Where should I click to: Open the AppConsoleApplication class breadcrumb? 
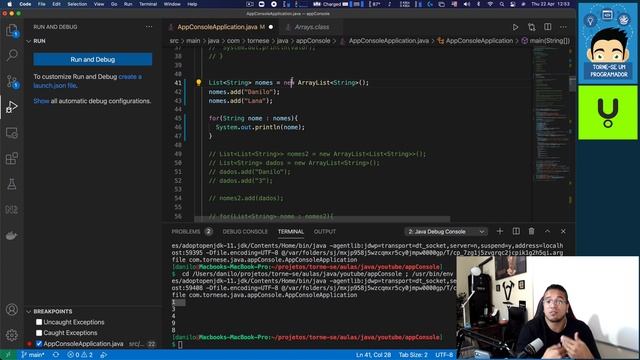pyautogui.click(x=479, y=41)
